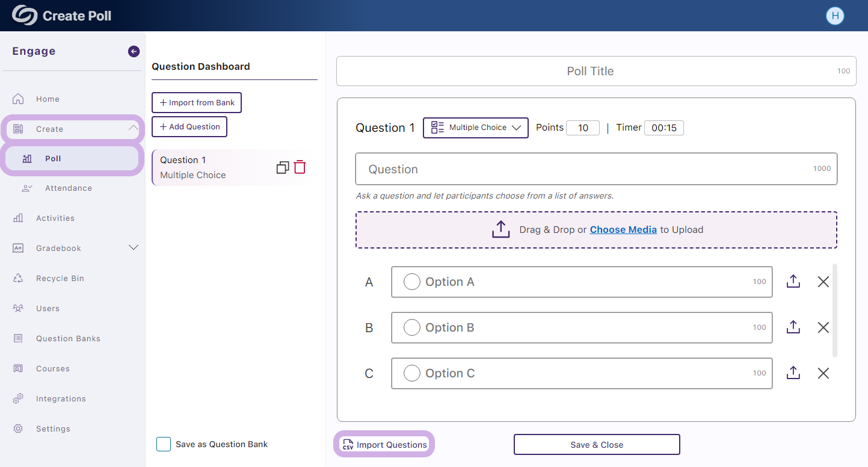Screen dimensions: 868x467
Task: Select Option A radio button
Action: click(411, 282)
